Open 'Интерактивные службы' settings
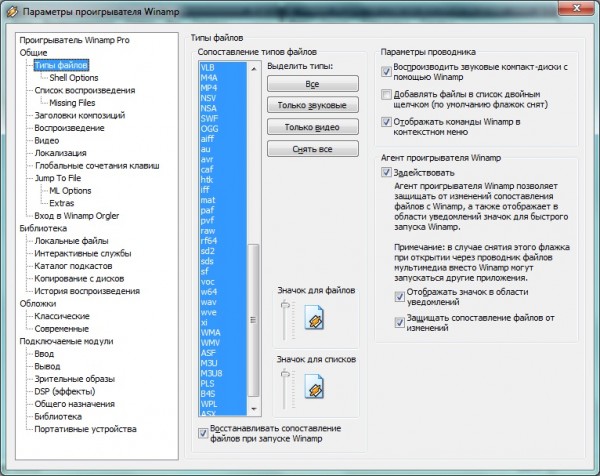The height and width of the screenshot is (476, 600). [83, 253]
